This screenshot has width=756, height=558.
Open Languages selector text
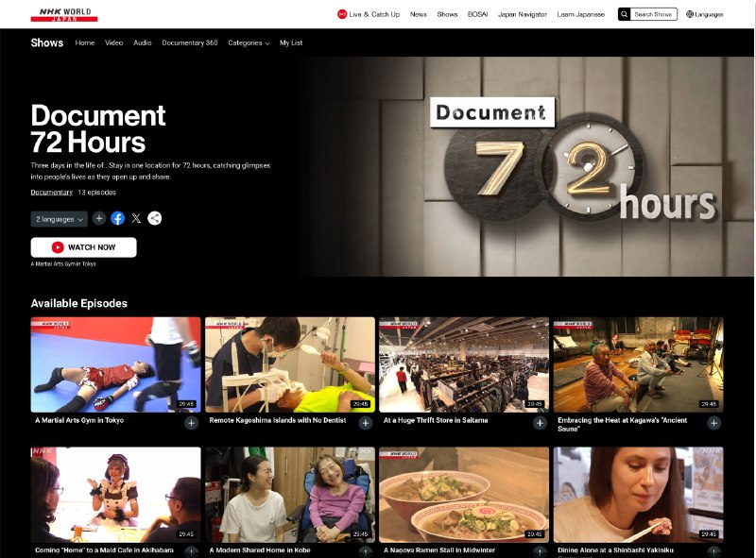[709, 14]
